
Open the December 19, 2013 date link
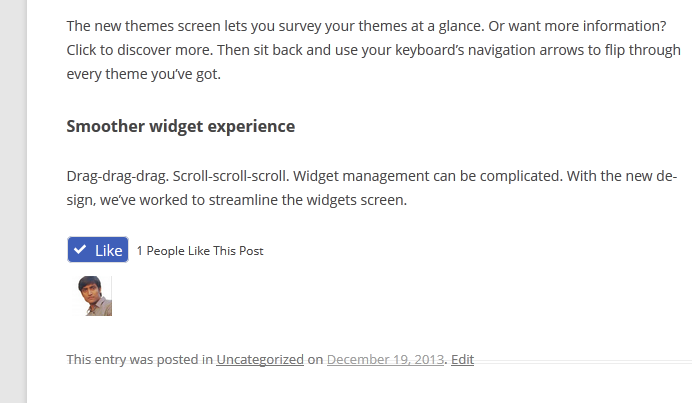[x=385, y=359]
